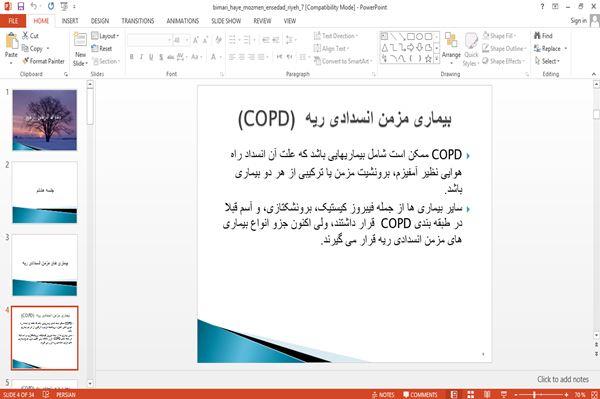This screenshot has height=399, width=600.
Task: Select slide 3 thumbnail
Action: coord(44,265)
